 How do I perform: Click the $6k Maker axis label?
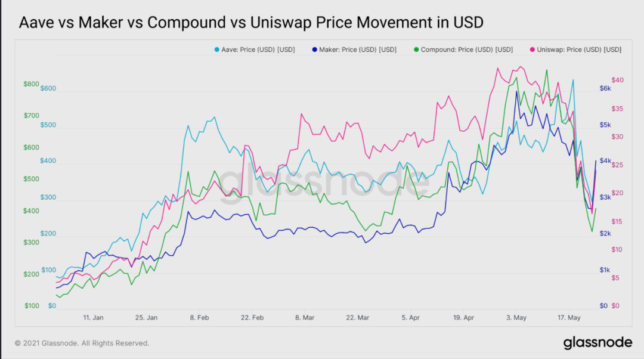point(605,88)
